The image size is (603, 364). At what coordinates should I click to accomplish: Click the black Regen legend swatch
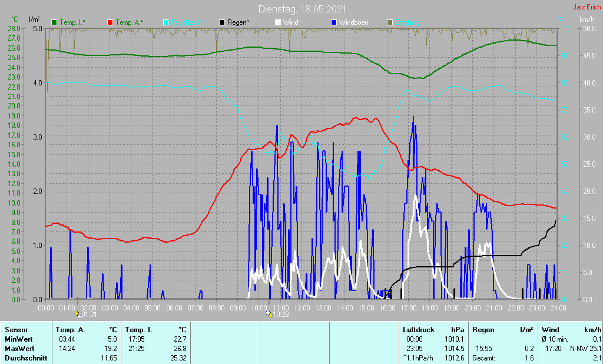[x=221, y=22]
